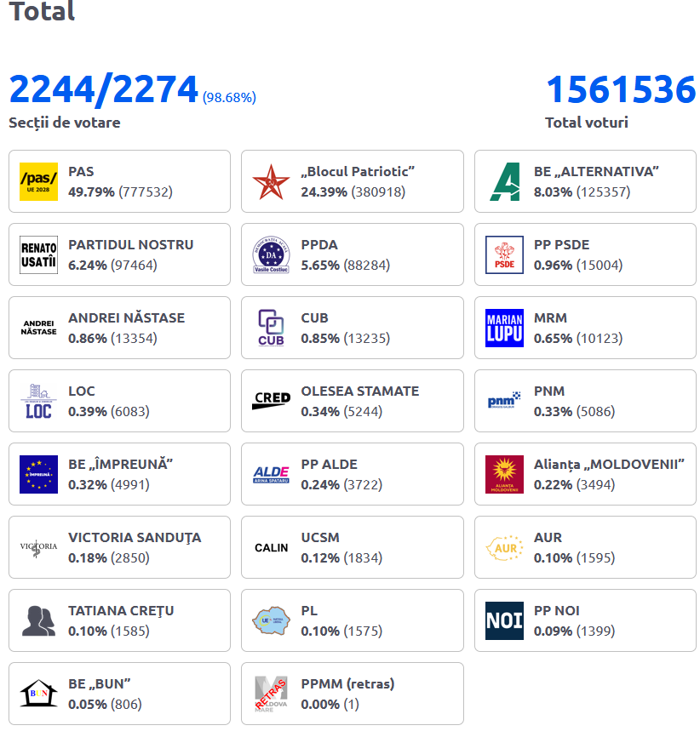
Task: Select PAS result 49.79% (777532)
Action: click(x=120, y=191)
